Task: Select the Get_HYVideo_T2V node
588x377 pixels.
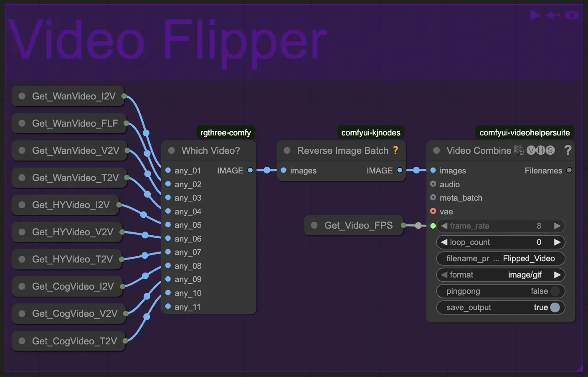Action: coord(72,259)
